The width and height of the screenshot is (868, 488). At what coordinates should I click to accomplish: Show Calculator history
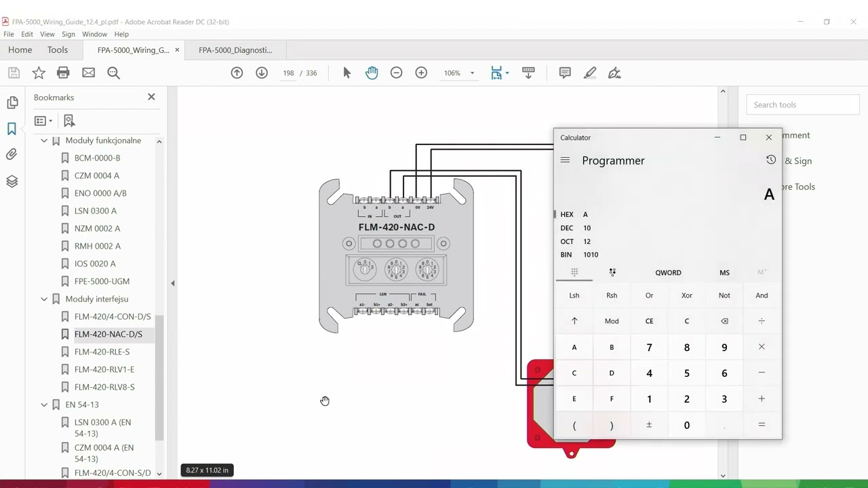click(771, 160)
